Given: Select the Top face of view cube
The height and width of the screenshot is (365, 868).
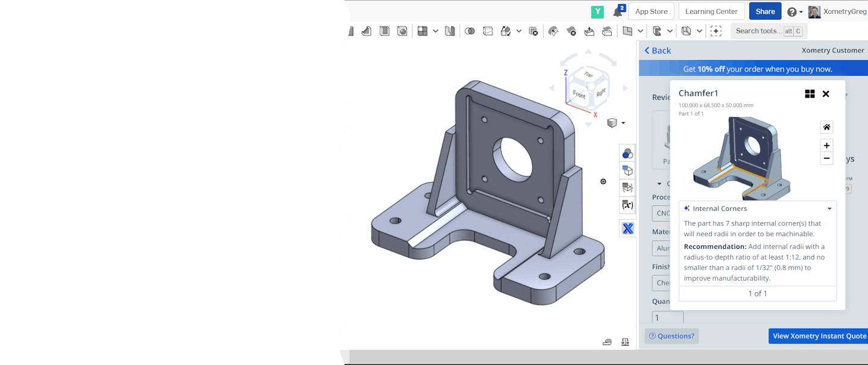Looking at the screenshot, I should (x=588, y=74).
